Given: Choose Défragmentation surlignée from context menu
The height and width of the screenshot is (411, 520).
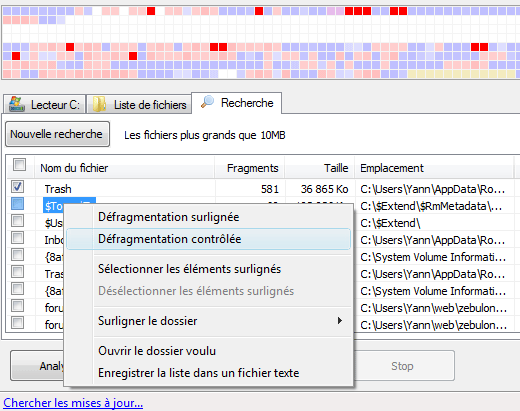Looking at the screenshot, I should [208, 217].
